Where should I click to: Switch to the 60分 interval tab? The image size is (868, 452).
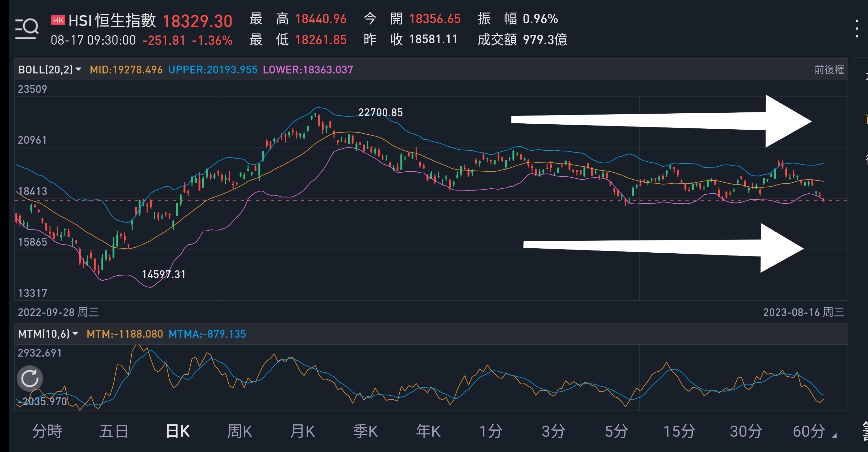pyautogui.click(x=809, y=431)
